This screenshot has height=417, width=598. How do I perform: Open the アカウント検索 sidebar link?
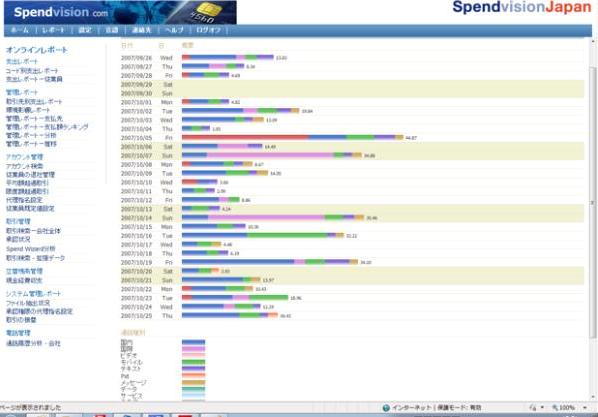coord(25,166)
